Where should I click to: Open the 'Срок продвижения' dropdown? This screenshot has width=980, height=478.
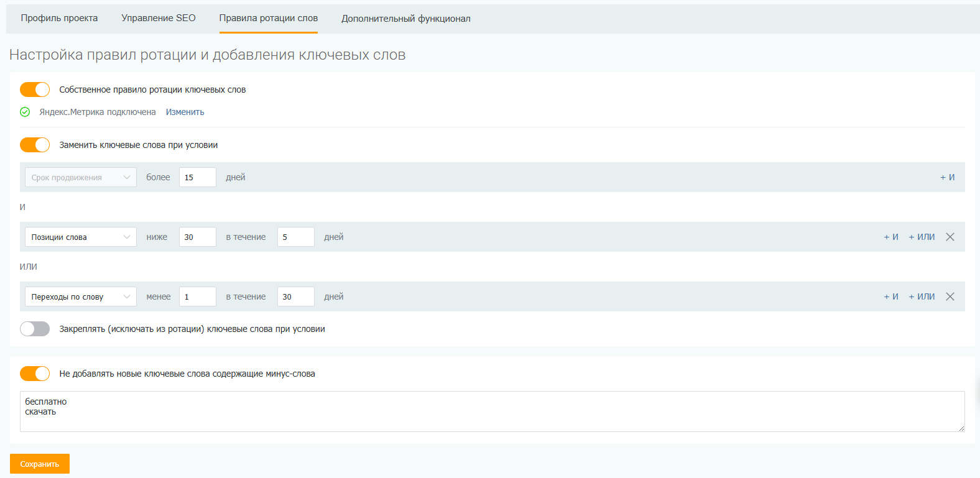click(x=80, y=177)
